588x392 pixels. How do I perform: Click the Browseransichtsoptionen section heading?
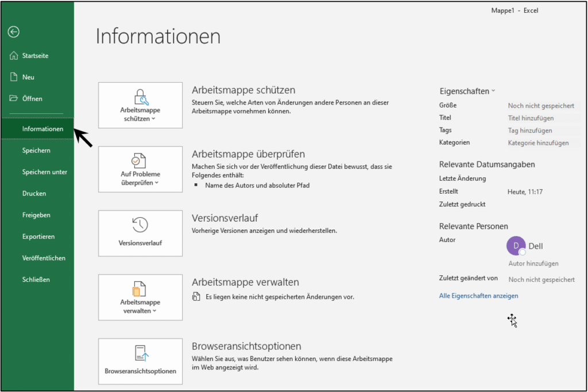pos(246,346)
